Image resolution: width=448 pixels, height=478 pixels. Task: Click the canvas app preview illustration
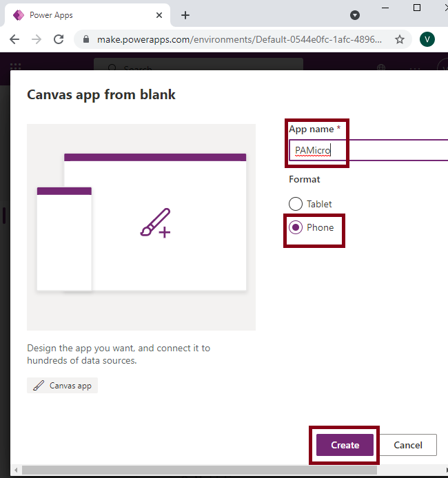click(x=141, y=227)
